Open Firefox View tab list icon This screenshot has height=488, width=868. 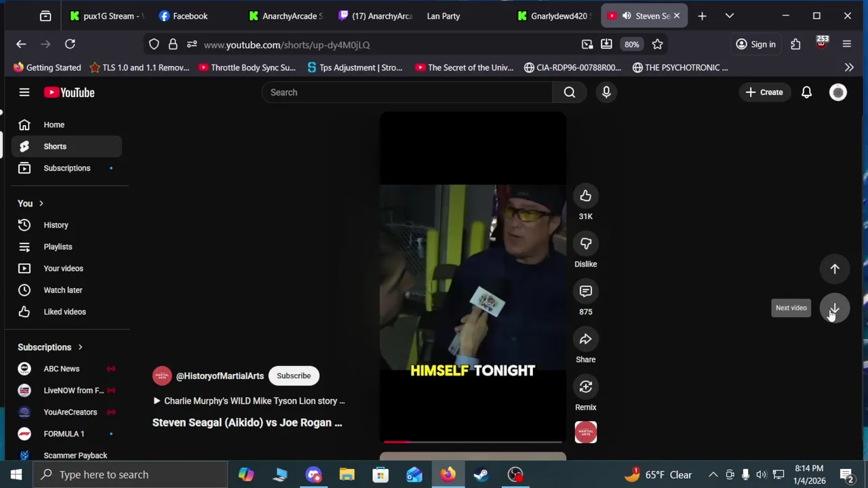[45, 16]
